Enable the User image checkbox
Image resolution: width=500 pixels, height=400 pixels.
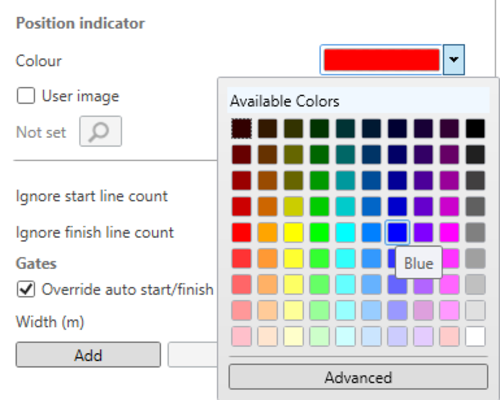pyautogui.click(x=26, y=96)
